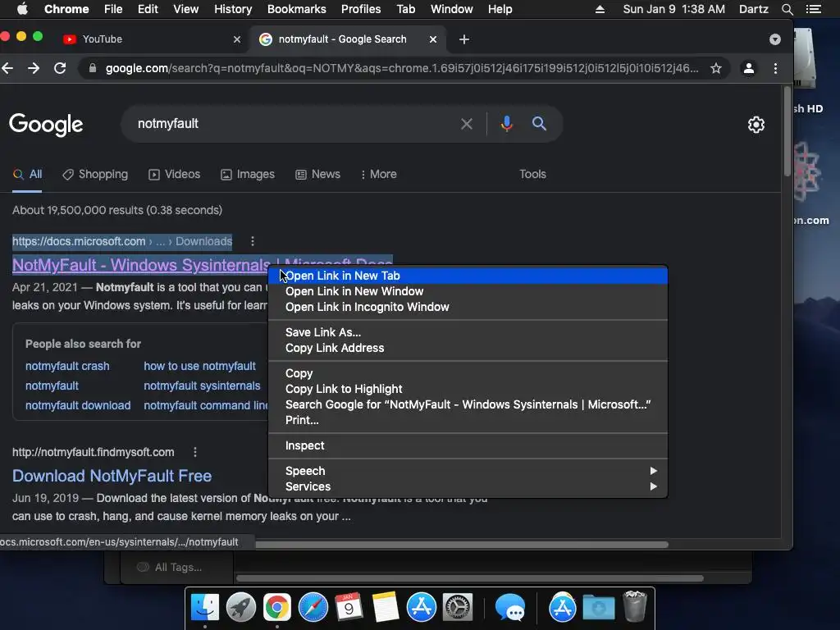
Task: Choose Print… in context menu
Action: (x=468, y=420)
